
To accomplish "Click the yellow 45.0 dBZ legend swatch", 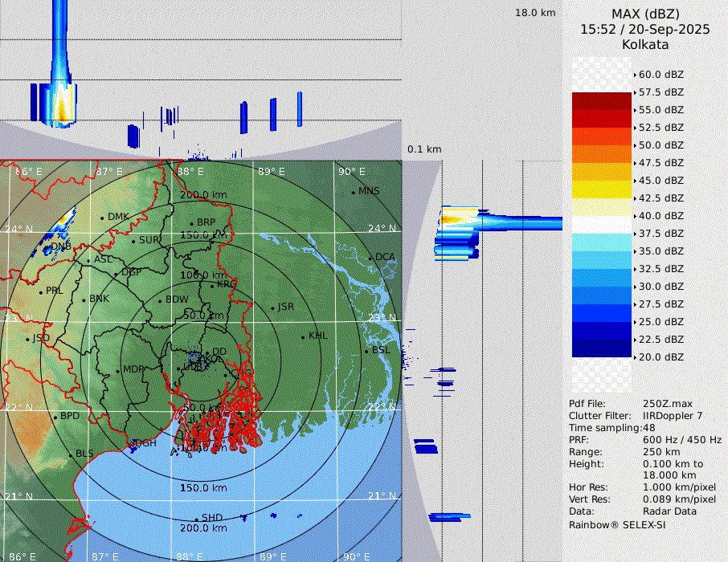I will [x=602, y=189].
